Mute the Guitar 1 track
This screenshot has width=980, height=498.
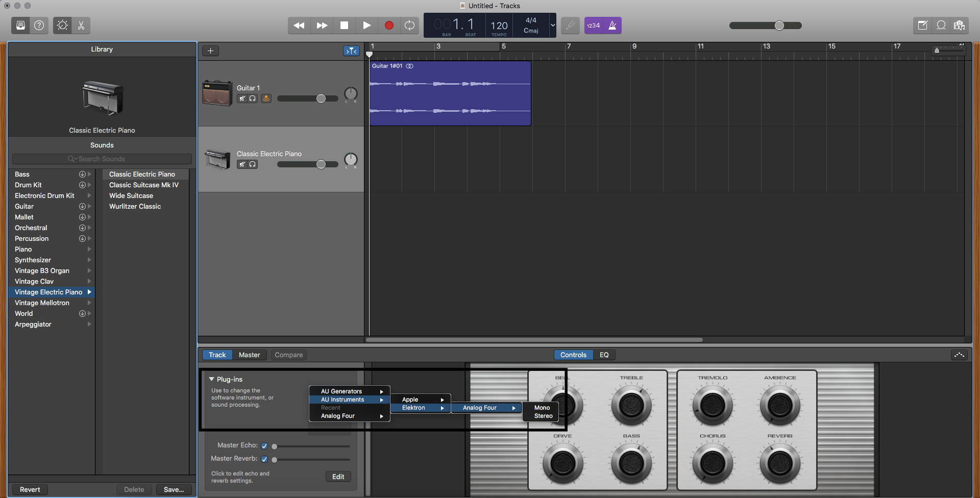242,98
